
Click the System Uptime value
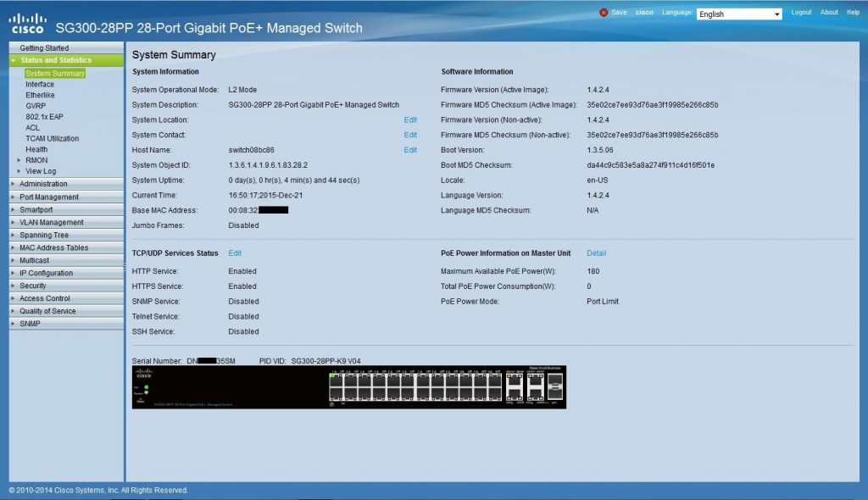(294, 181)
